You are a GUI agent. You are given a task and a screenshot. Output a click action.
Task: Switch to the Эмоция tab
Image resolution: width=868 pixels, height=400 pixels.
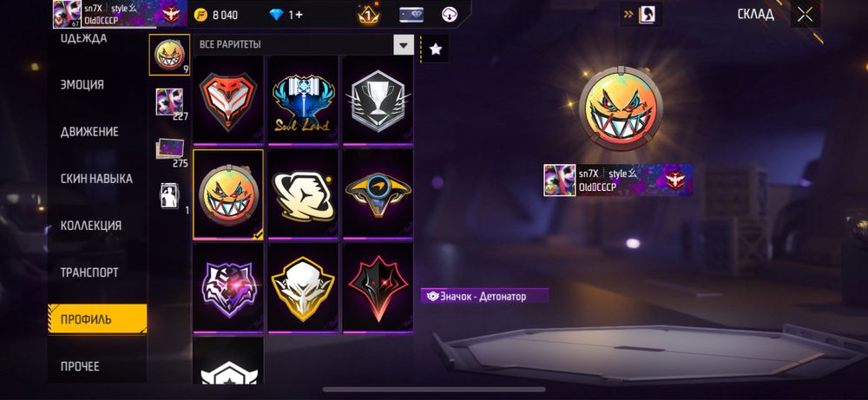coord(82,85)
